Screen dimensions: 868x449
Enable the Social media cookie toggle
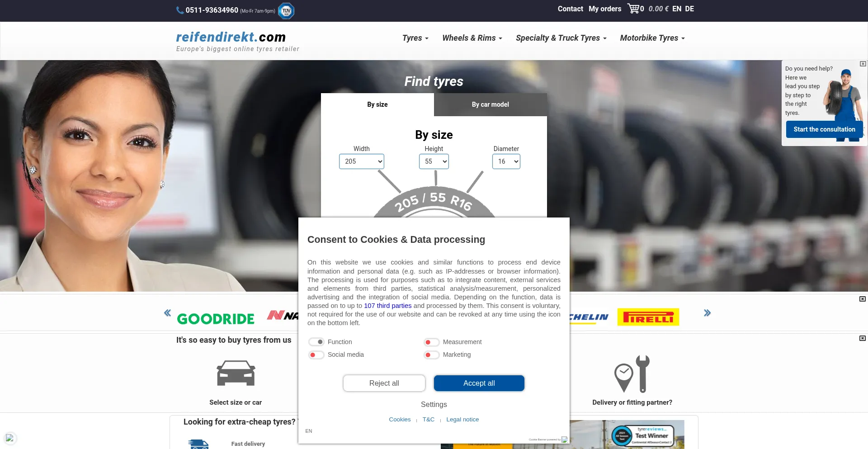pos(316,355)
